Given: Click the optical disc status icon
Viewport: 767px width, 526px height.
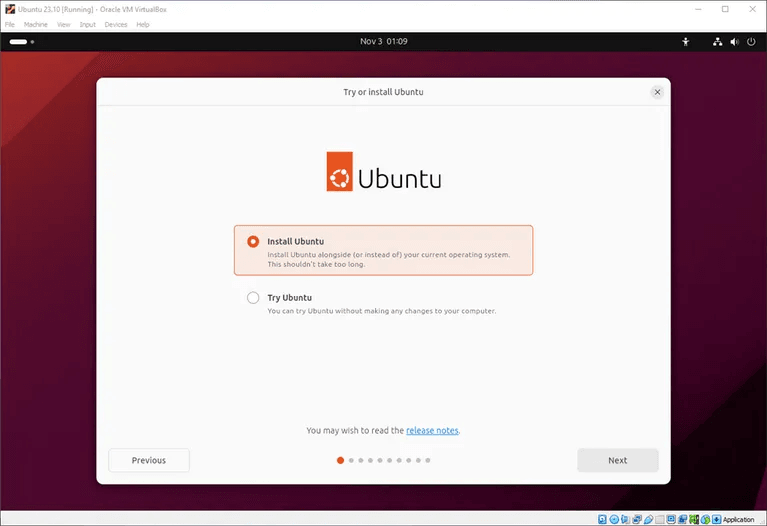Looking at the screenshot, I should tap(614, 519).
